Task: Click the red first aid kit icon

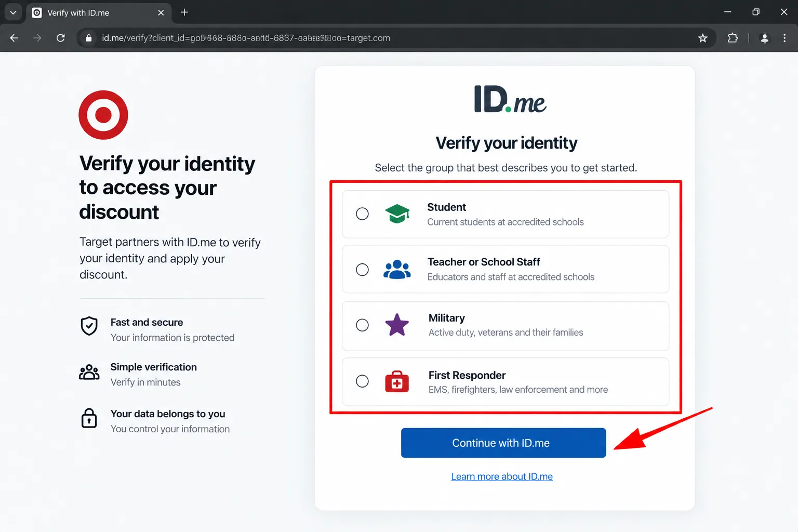Action: [397, 382]
